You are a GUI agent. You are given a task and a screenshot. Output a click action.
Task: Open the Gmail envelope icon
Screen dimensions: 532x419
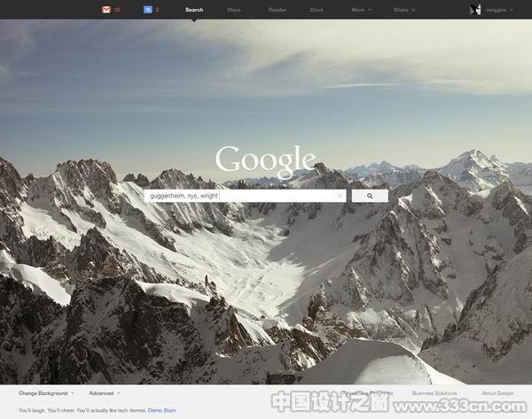coord(106,10)
